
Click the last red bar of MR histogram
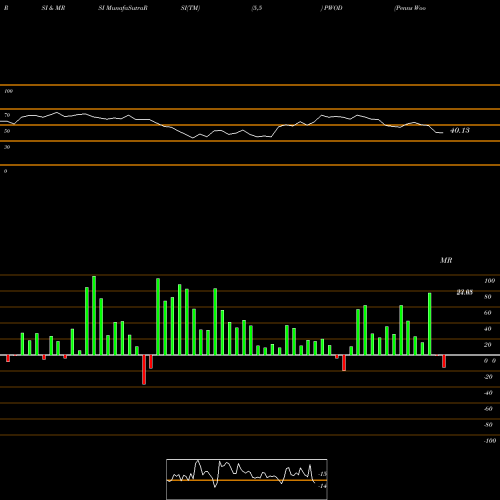[444, 361]
